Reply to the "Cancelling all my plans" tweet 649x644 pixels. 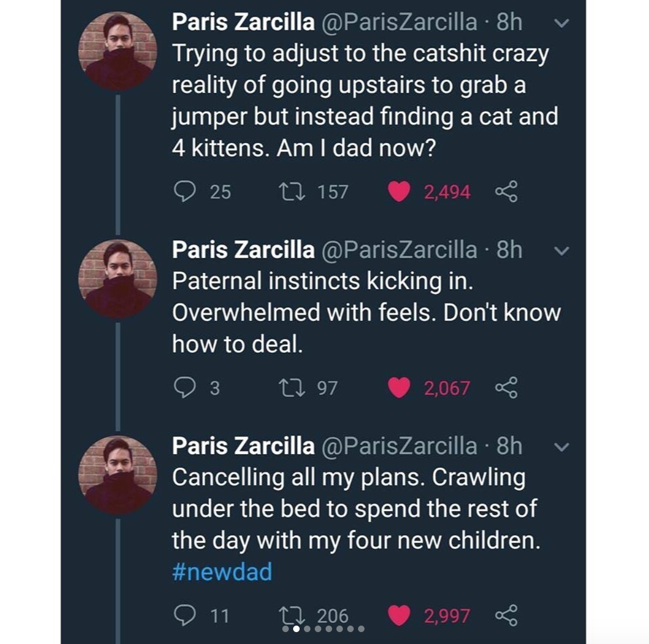pyautogui.click(x=184, y=615)
